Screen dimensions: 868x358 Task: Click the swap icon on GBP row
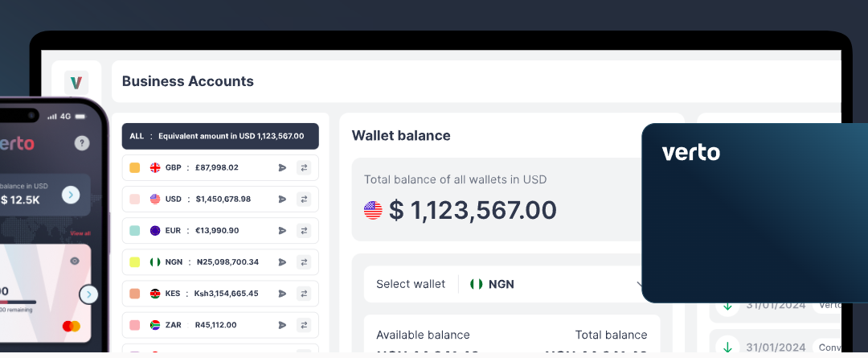303,167
